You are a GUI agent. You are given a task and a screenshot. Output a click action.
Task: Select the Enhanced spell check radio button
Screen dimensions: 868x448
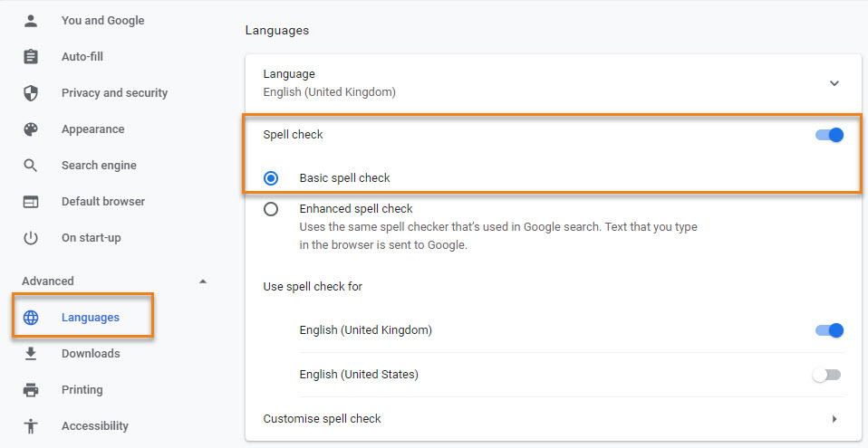coord(271,209)
